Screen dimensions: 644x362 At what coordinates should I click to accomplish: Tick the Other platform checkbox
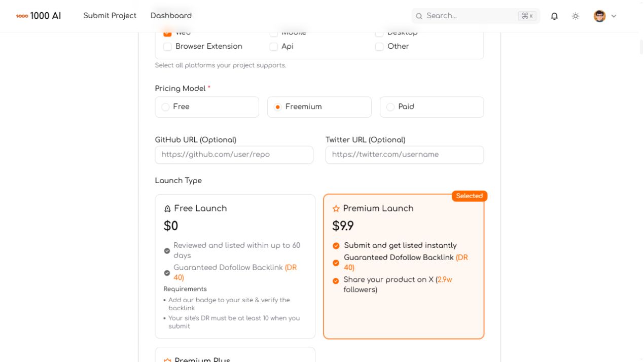tap(379, 47)
